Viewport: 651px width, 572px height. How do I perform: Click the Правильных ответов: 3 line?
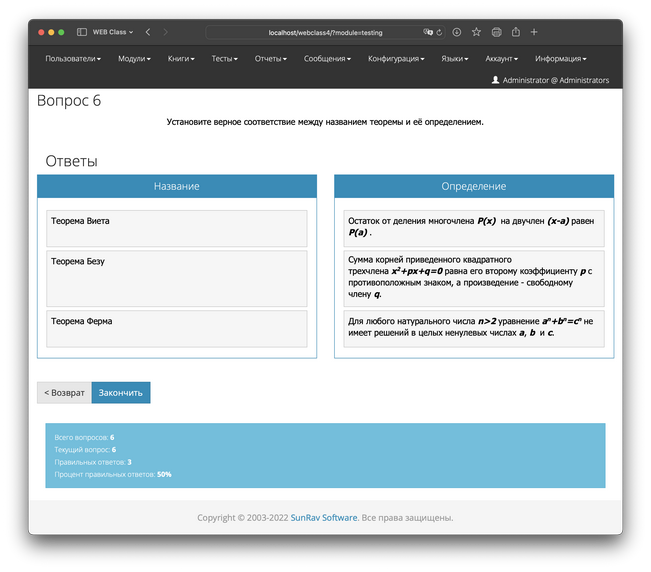(x=93, y=462)
